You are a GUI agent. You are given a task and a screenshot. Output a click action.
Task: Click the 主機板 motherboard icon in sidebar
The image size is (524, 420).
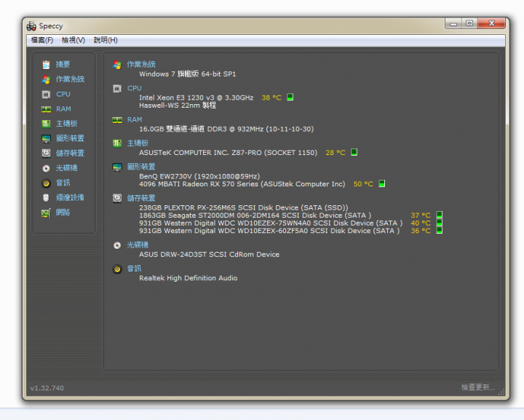pos(46,124)
